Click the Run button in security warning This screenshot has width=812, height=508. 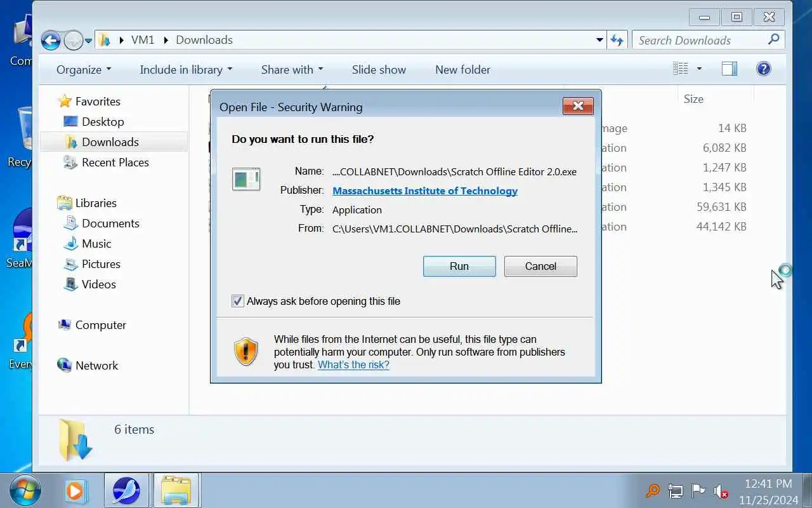(x=459, y=266)
